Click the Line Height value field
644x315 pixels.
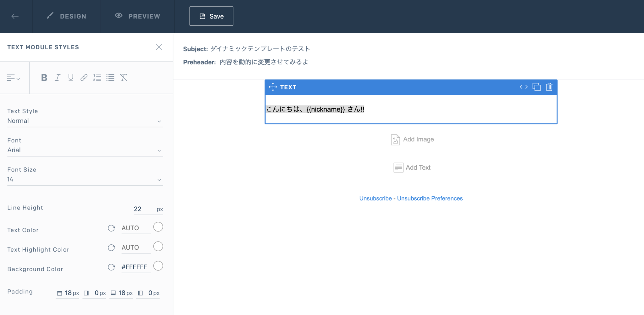(x=138, y=209)
